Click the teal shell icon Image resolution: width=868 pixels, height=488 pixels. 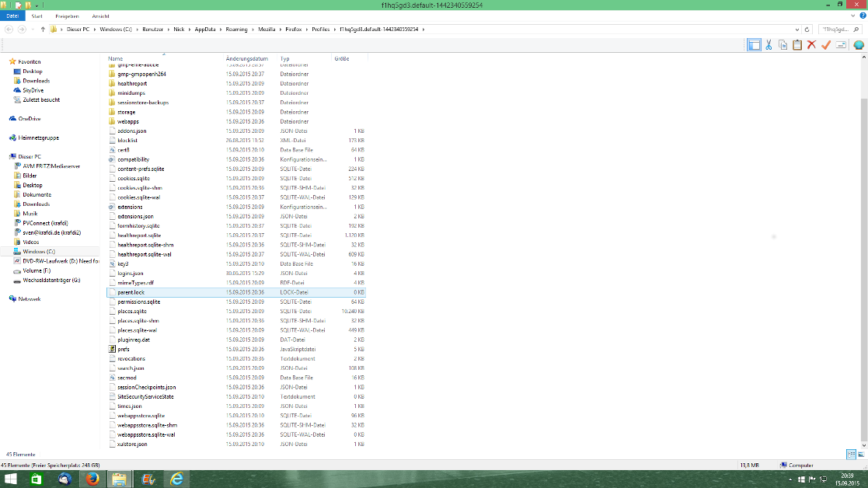coord(859,45)
